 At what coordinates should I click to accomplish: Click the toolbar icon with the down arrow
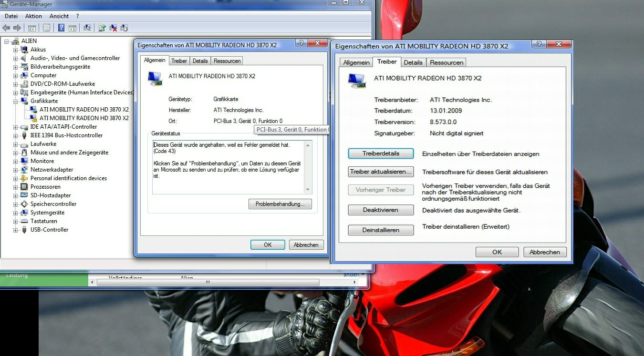pyautogui.click(x=124, y=28)
